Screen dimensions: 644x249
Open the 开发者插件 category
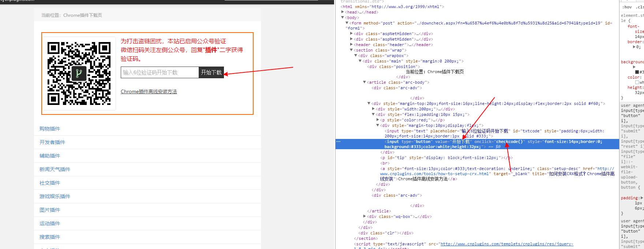[x=52, y=142]
